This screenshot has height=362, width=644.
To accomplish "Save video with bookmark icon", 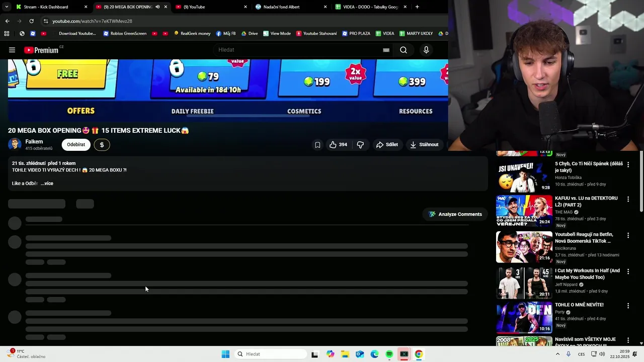I will 317,145.
